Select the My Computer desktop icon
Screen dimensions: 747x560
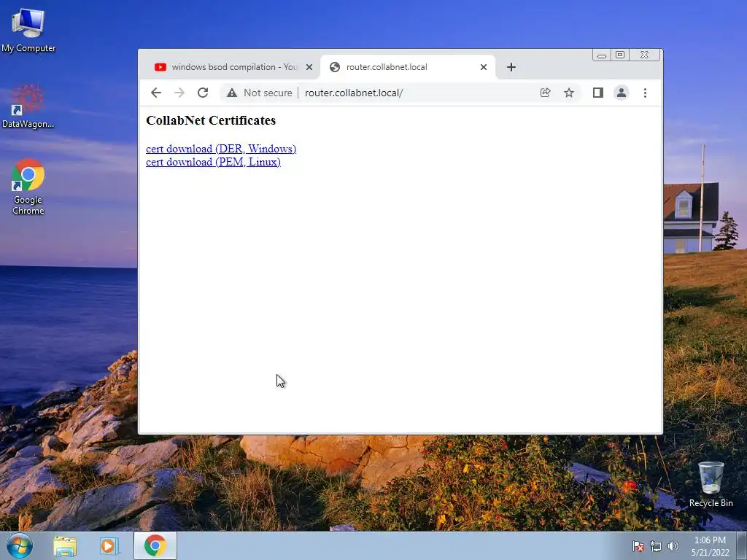pos(28,31)
